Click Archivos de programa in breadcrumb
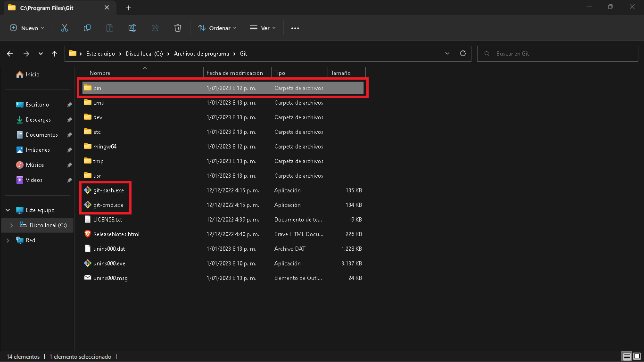 pos(201,54)
